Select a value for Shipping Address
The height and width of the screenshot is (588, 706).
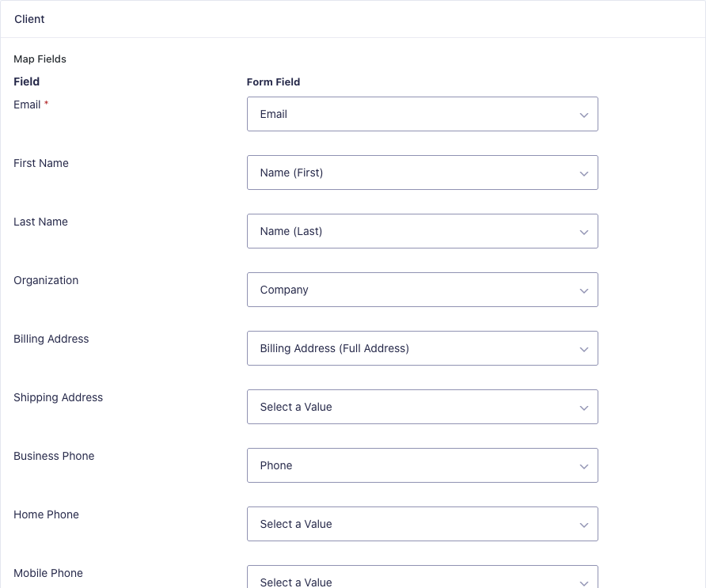(x=423, y=407)
